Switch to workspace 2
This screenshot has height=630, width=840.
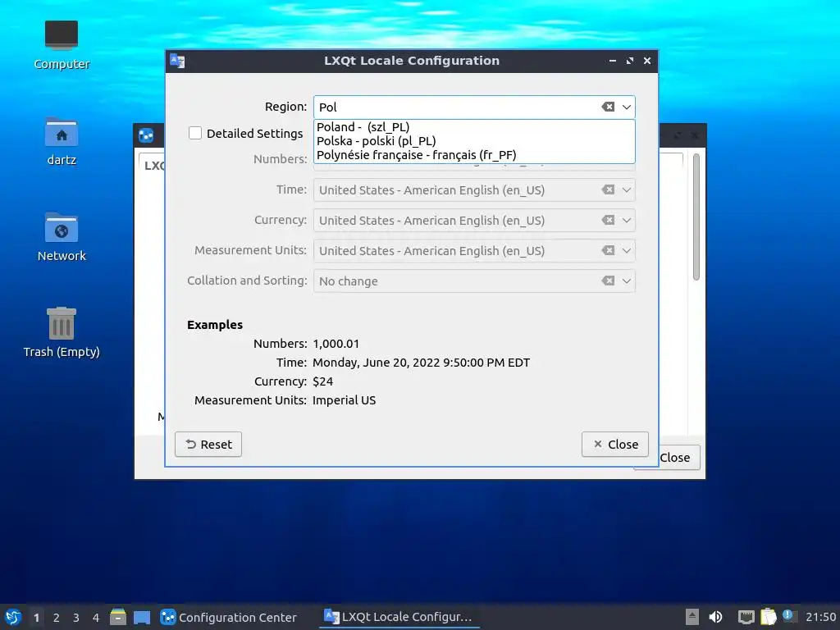click(x=57, y=618)
